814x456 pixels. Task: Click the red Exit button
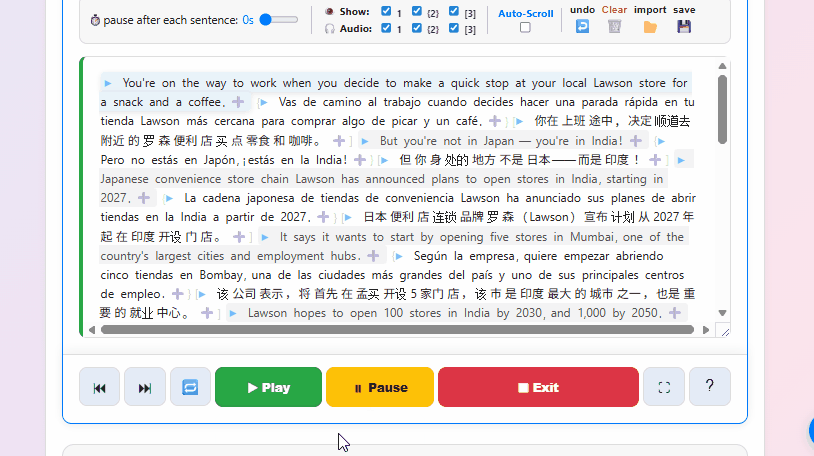pyautogui.click(x=538, y=387)
